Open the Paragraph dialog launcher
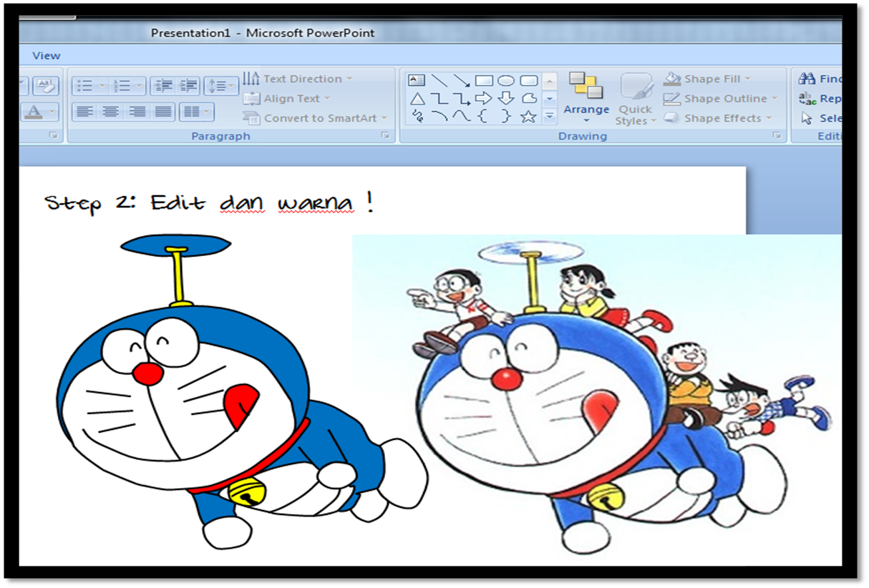Viewport: 869px width, 588px height. pyautogui.click(x=386, y=135)
